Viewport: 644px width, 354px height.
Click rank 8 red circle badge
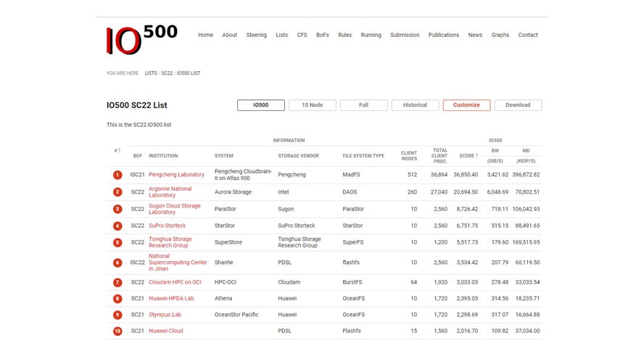pyautogui.click(x=117, y=299)
